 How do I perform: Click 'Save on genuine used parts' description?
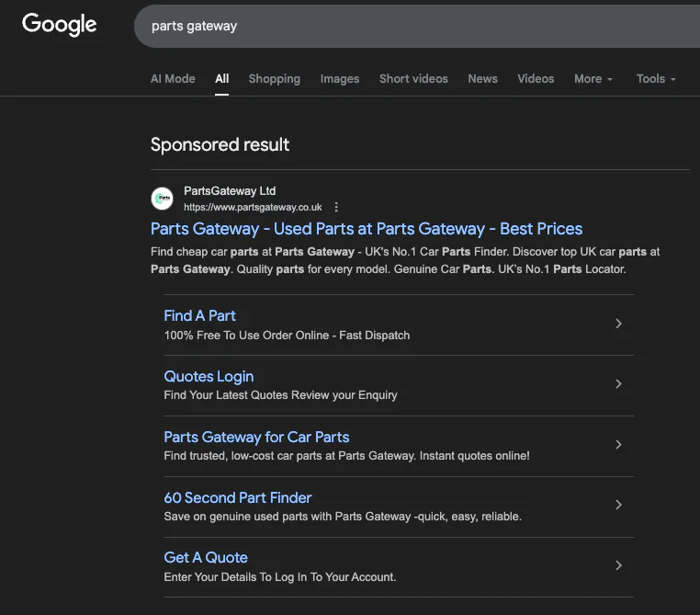(343, 517)
